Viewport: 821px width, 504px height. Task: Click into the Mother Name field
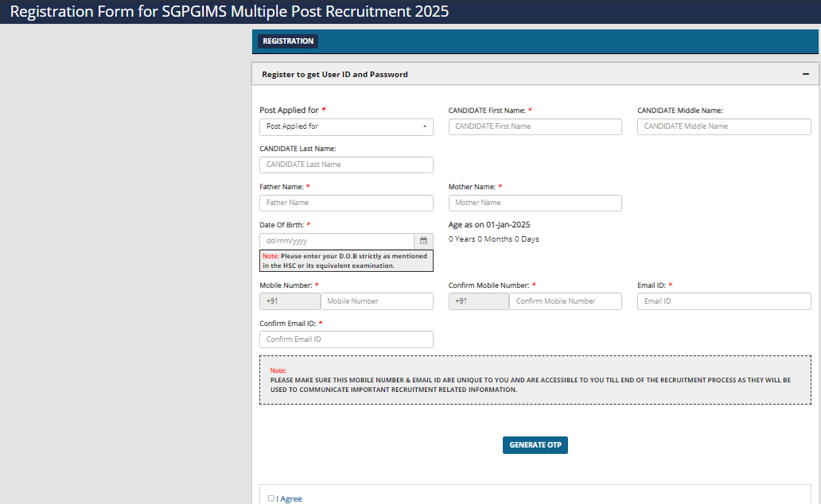[x=535, y=203]
